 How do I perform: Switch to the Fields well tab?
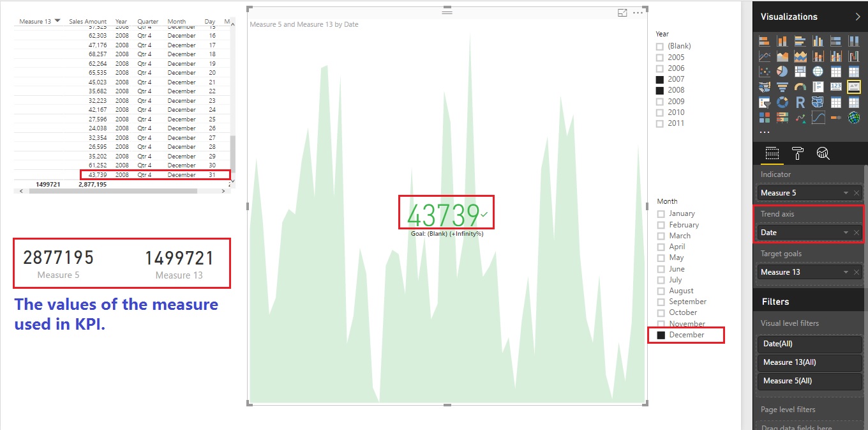coord(772,153)
